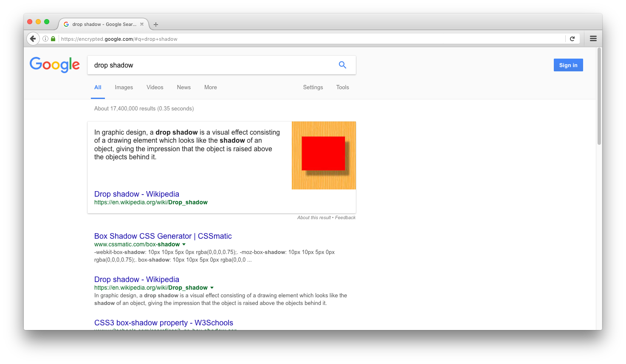Click the Wikipedia snippet under the second result
626x364 pixels.
point(220,299)
